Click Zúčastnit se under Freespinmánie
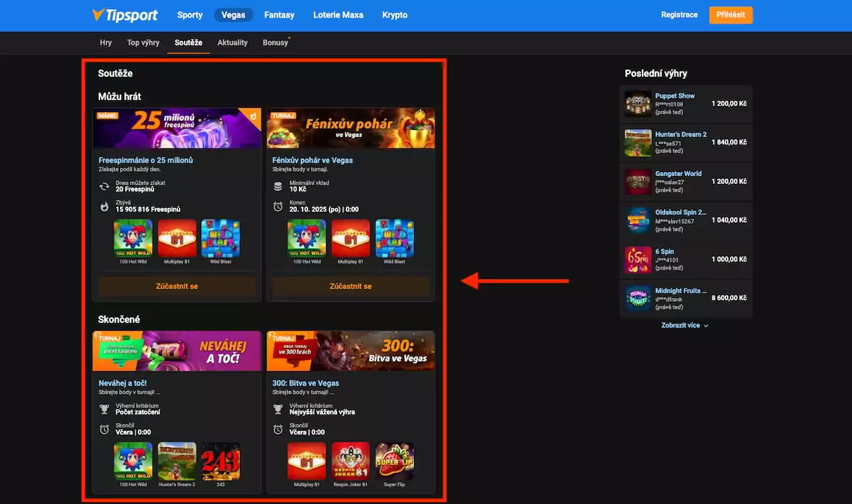Image resolution: width=852 pixels, height=504 pixels. click(177, 286)
